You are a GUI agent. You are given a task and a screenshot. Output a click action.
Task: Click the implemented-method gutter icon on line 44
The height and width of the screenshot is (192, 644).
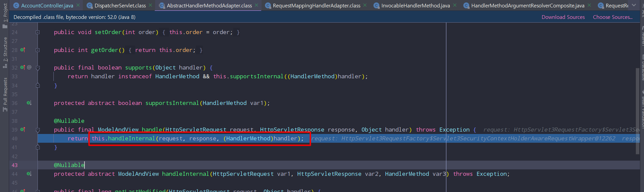pyautogui.click(x=29, y=174)
